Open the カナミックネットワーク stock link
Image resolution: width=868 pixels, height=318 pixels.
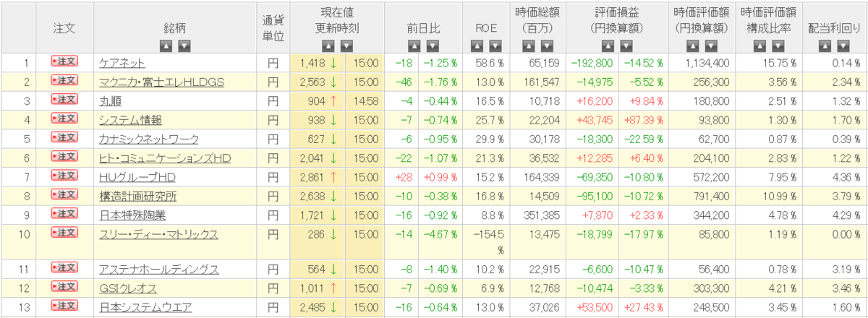[148, 139]
